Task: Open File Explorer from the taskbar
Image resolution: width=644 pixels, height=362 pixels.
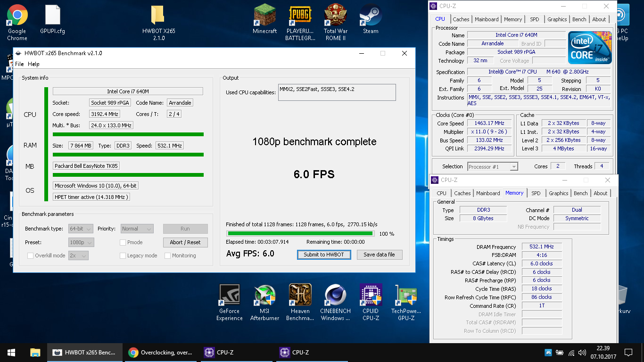Action: (35, 352)
